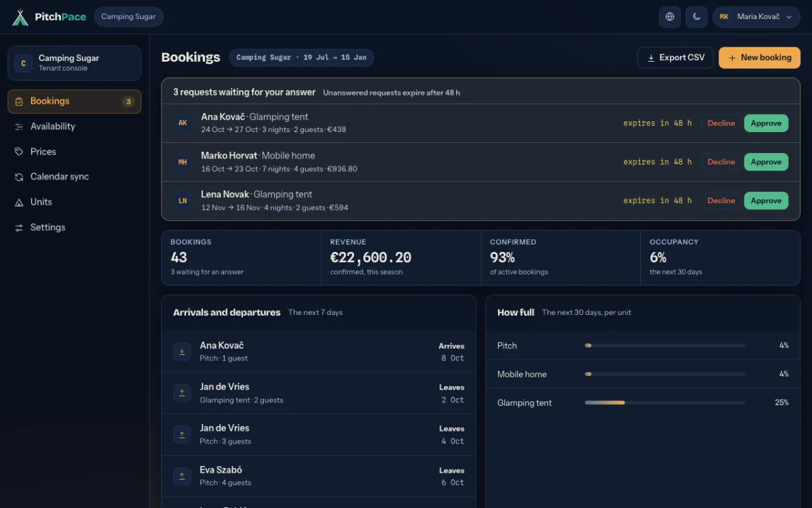
Task: Click the Mobile home occupancy bar
Action: pos(665,374)
